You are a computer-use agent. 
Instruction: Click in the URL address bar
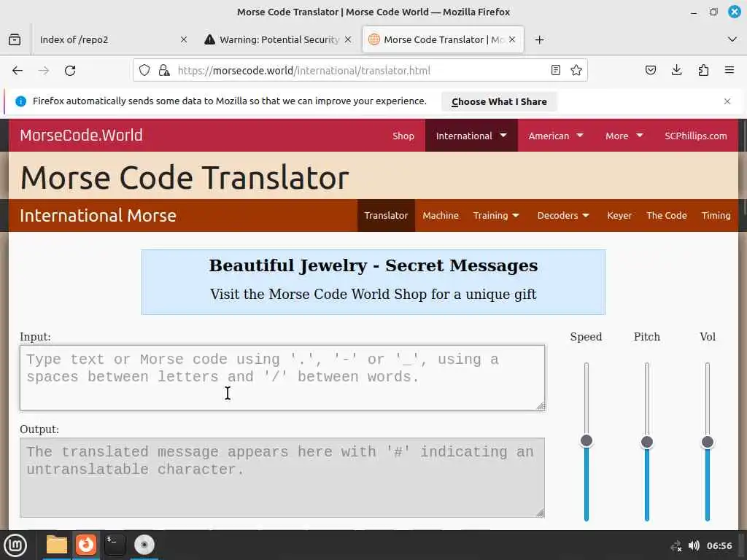[x=362, y=71]
